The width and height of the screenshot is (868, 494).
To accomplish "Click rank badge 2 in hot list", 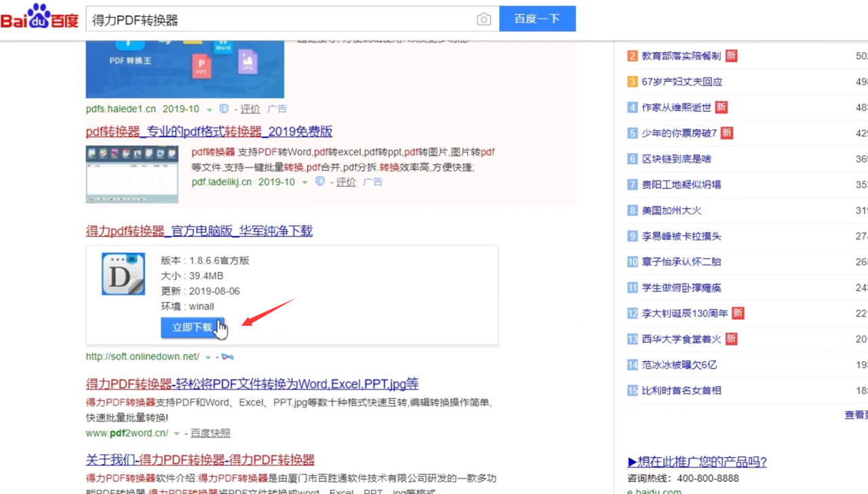I will point(633,56).
